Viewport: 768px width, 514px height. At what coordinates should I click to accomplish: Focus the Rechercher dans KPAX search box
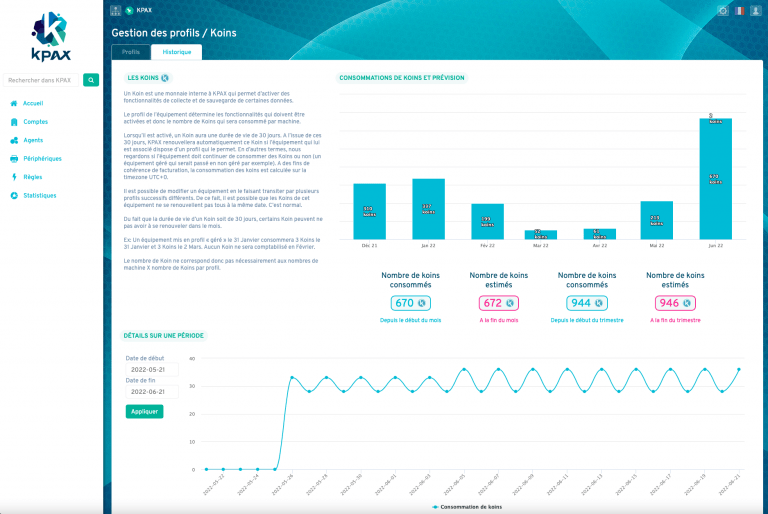point(41,80)
